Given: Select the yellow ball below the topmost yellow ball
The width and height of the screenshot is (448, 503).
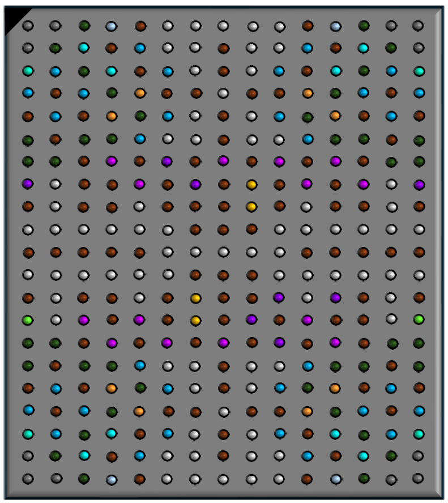Looking at the screenshot, I should (251, 207).
